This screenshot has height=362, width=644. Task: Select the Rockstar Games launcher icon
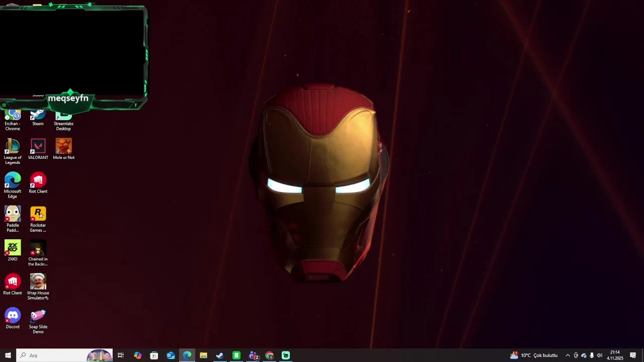(38, 219)
